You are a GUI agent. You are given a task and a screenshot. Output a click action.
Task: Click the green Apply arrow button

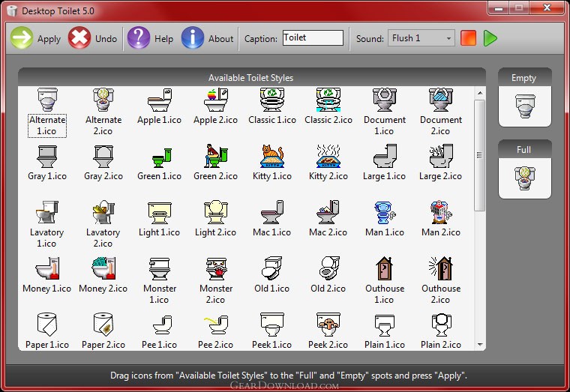(22, 38)
